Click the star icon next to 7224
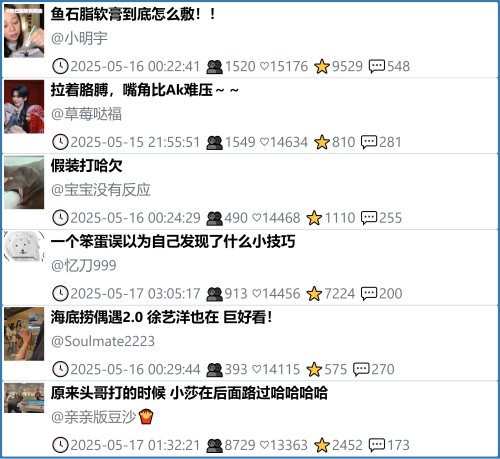 coord(314,294)
